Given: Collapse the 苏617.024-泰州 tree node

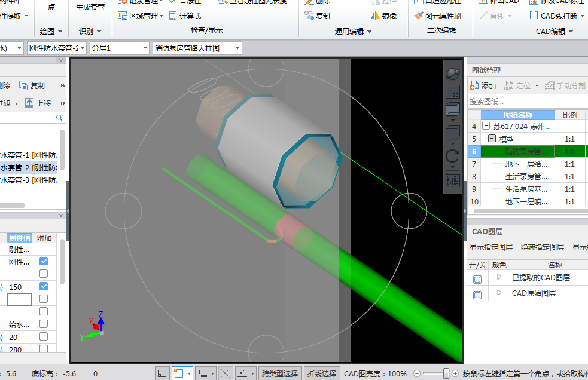Looking at the screenshot, I should click(486, 126).
